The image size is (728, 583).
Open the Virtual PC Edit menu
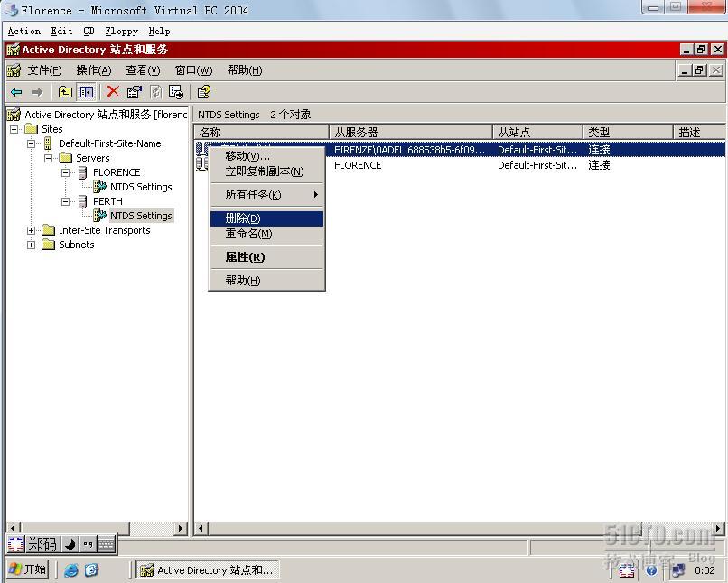pyautogui.click(x=61, y=32)
